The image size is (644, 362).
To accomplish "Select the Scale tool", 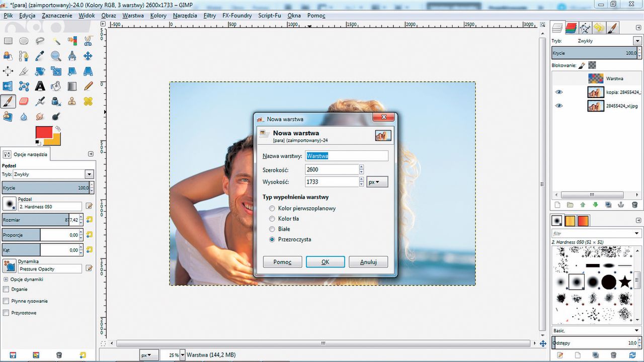I will point(56,71).
